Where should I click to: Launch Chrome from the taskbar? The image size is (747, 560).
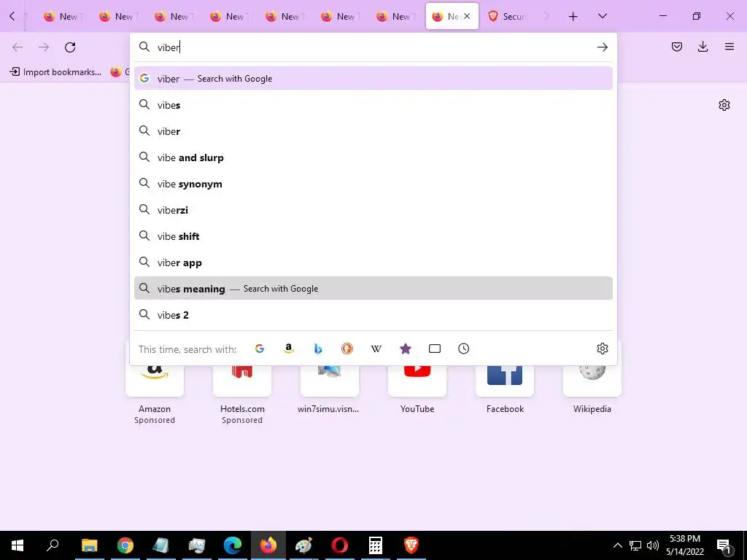coord(125,545)
